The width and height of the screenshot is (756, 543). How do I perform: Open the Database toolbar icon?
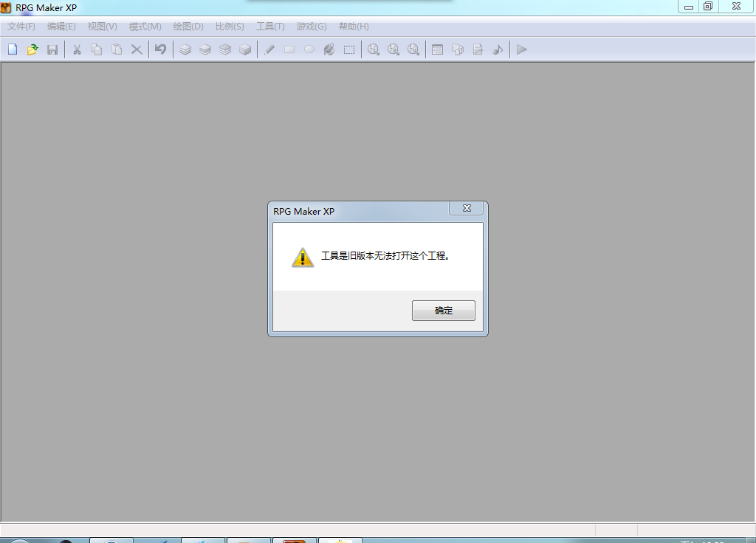(x=437, y=49)
